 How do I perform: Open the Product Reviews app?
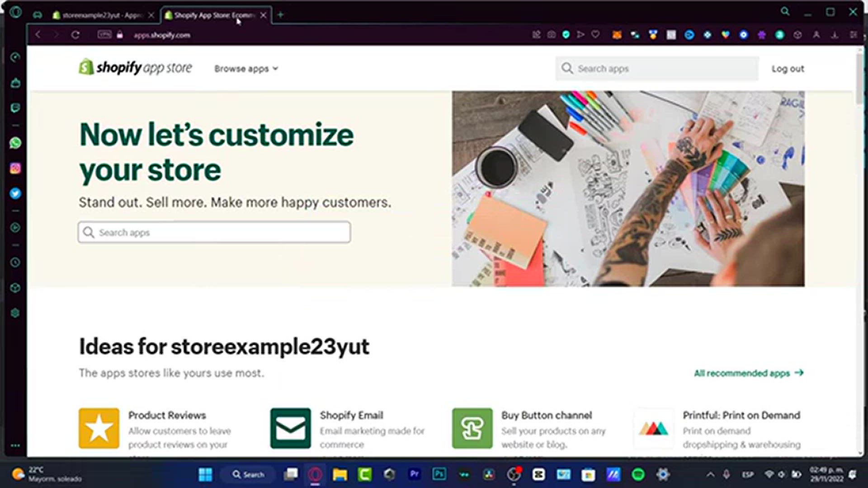167,415
